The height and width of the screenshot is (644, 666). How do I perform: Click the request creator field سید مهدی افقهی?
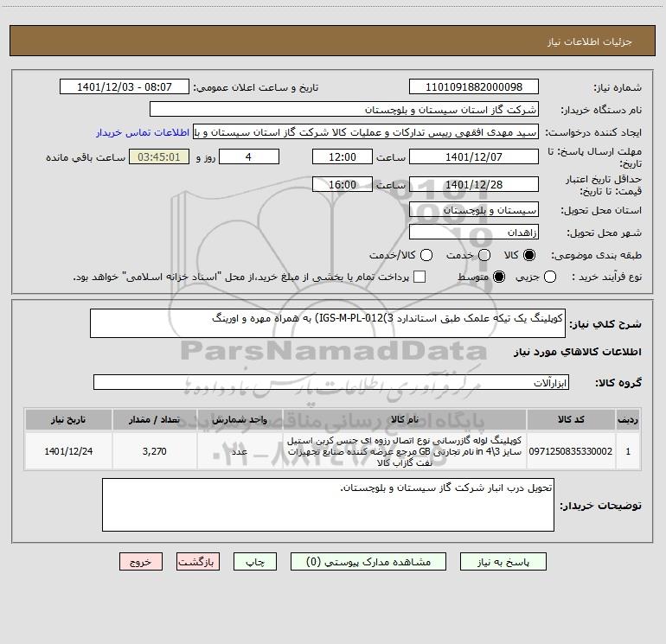(x=366, y=132)
